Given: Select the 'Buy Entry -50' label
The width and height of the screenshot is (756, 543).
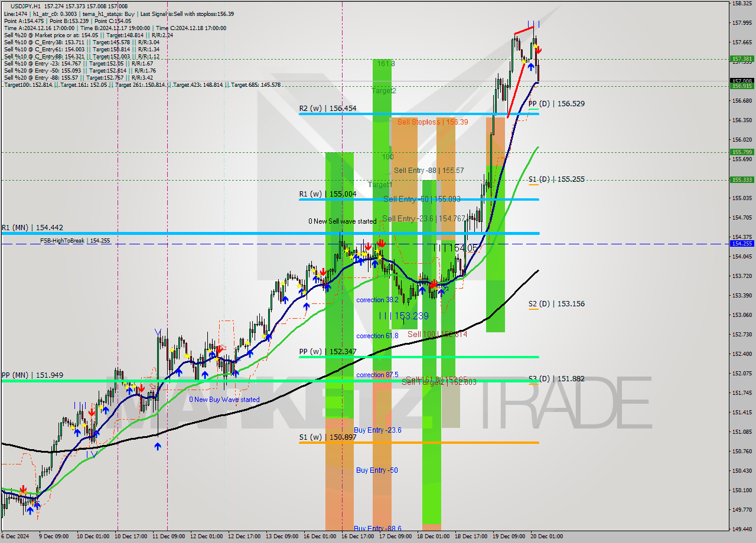Looking at the screenshot, I should click(x=377, y=470).
